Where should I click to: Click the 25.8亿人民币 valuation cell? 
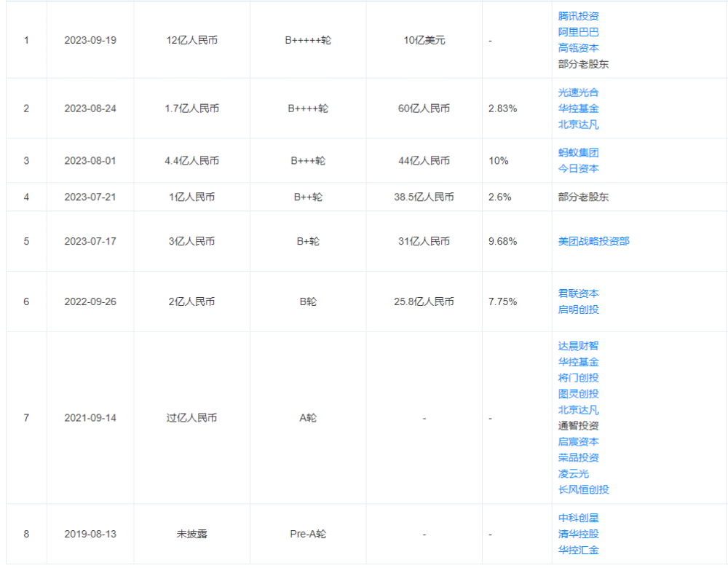coord(424,302)
